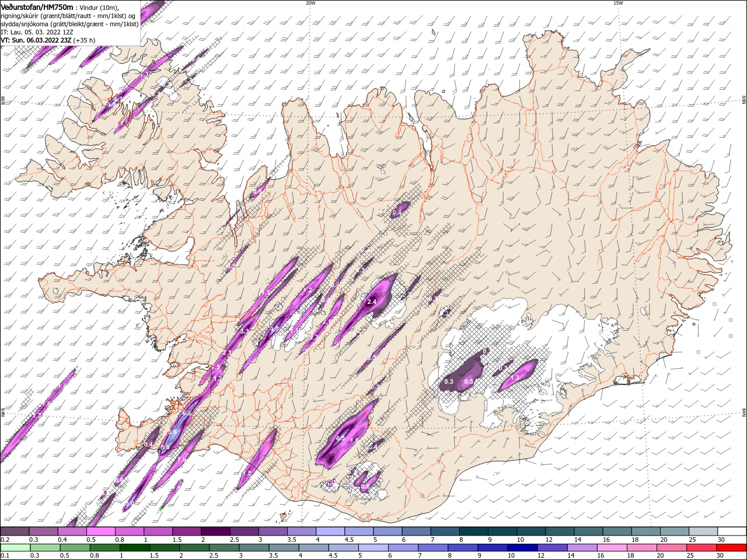Select the '1.3' precipitation value on the glacier
Image resolution: width=747 pixels, height=560 pixels.
[x=515, y=378]
